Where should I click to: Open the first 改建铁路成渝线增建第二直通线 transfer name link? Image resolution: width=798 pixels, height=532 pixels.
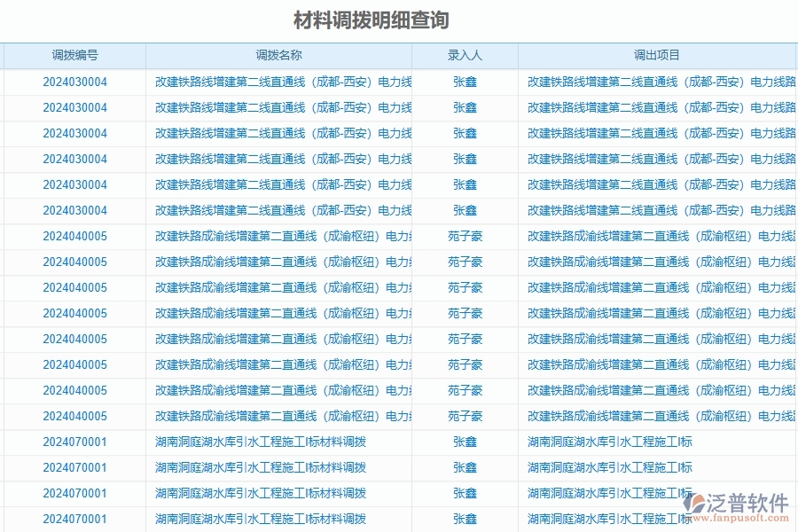(278, 236)
